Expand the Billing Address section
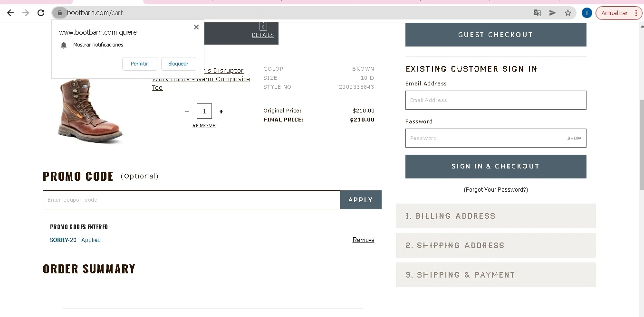Viewport: 644px width, 317px height. 496,216
